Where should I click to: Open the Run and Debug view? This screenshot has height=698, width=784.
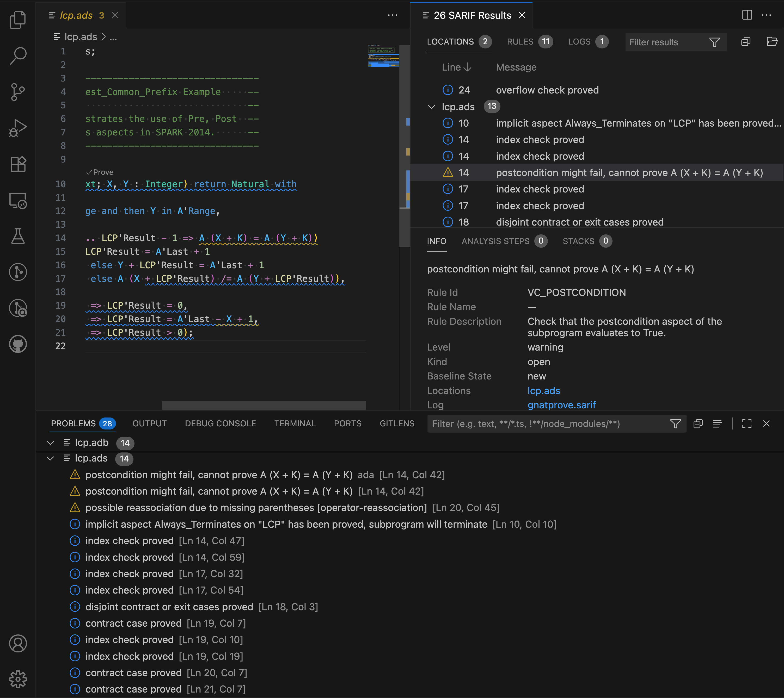pos(18,128)
